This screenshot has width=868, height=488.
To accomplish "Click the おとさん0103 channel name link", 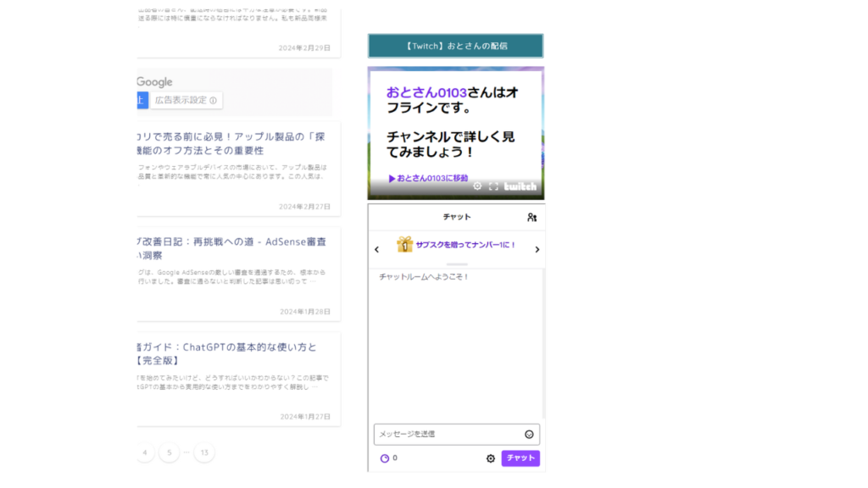I will (x=426, y=92).
